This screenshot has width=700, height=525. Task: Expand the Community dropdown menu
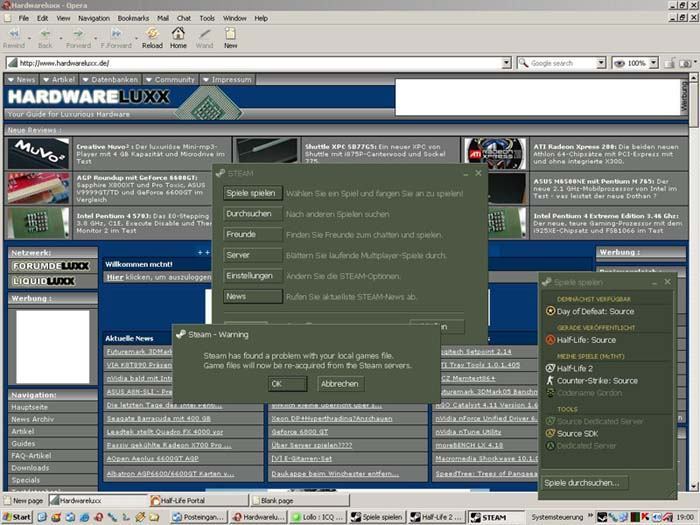(x=170, y=79)
